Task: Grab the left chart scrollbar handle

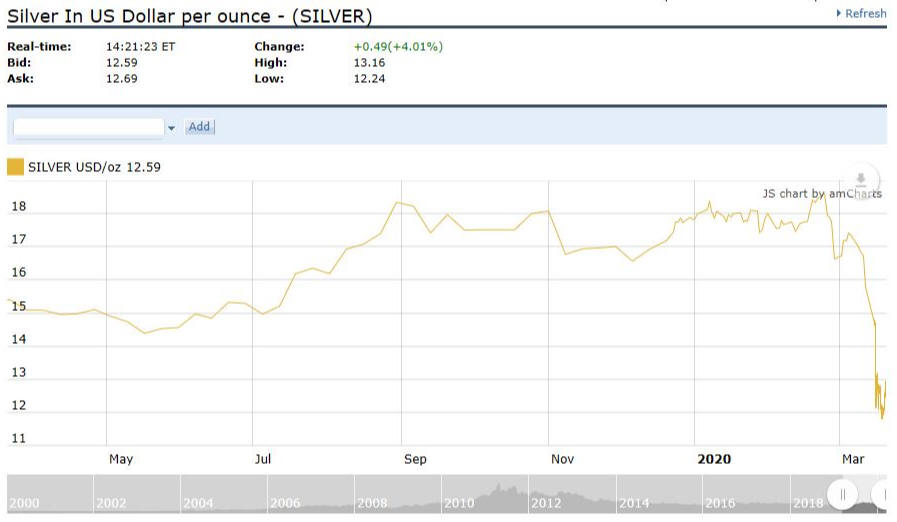Action: pyautogui.click(x=842, y=494)
